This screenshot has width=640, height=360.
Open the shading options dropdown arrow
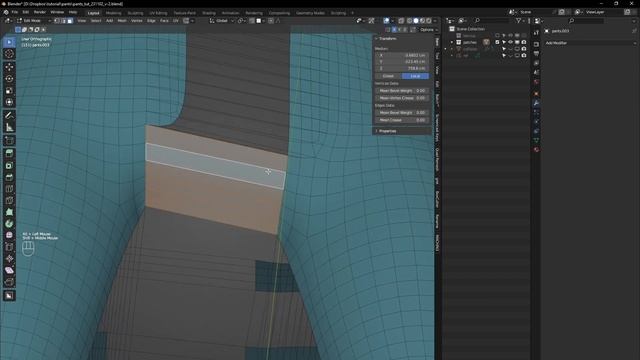tap(435, 21)
